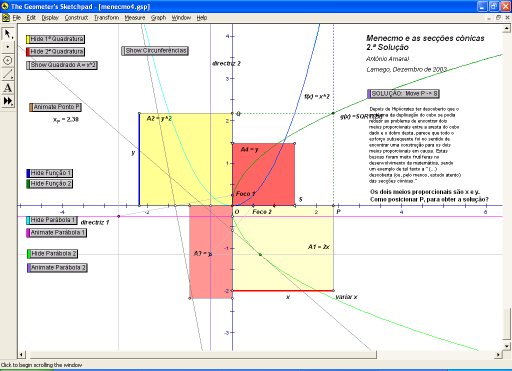Open the Graph menu
The width and height of the screenshot is (512, 371).
[x=158, y=18]
